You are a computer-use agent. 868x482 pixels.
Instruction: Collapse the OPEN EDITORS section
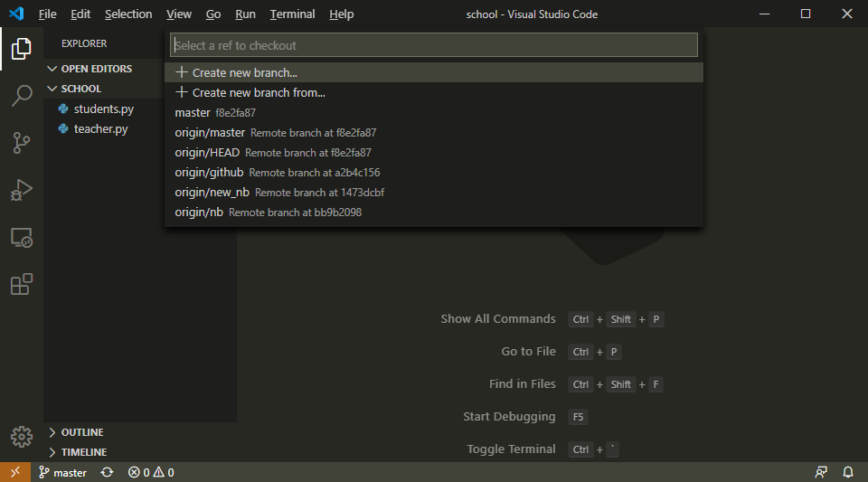[104, 69]
